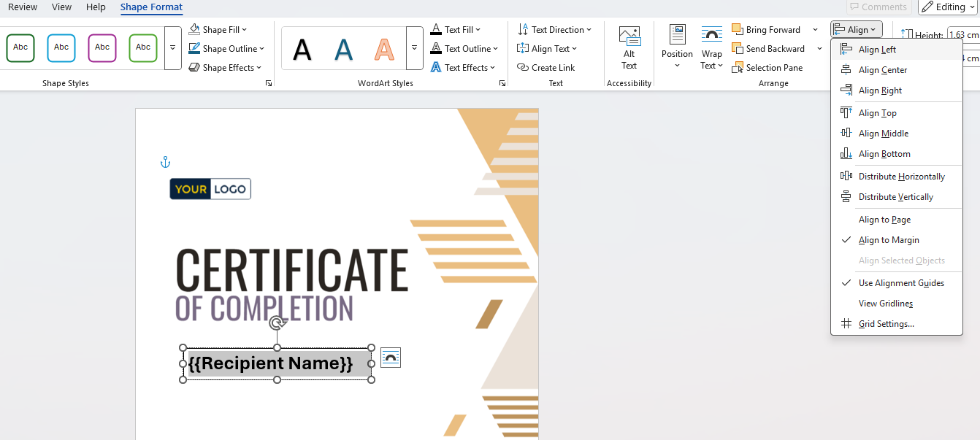Open the Align Text dropdown
The height and width of the screenshot is (440, 980).
click(x=547, y=49)
